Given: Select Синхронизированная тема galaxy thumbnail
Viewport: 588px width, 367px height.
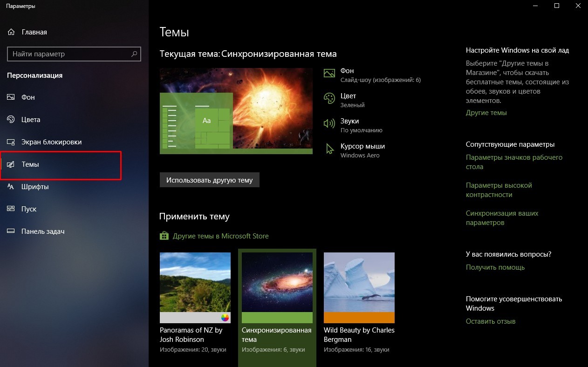Looking at the screenshot, I should 277,288.
